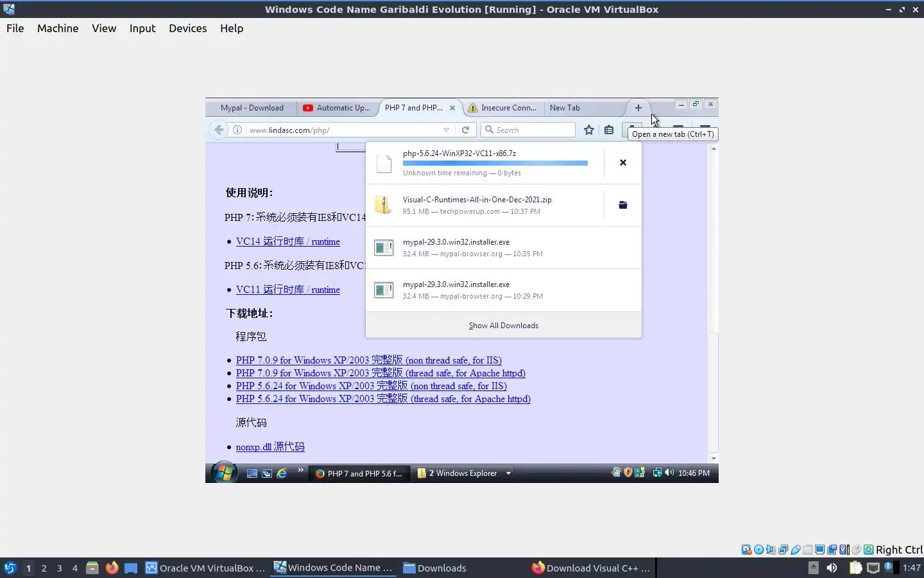Go back with the browser back arrow
Viewport: 924px width, 578px height.
click(219, 130)
